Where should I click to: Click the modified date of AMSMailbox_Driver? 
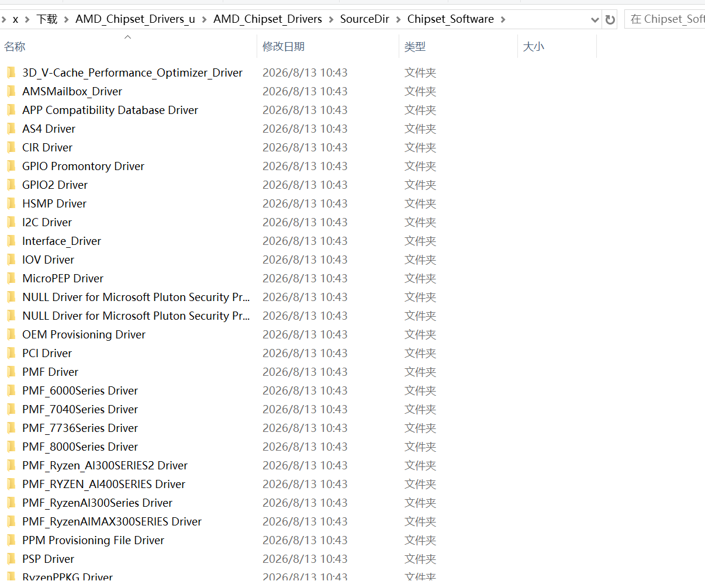[305, 91]
